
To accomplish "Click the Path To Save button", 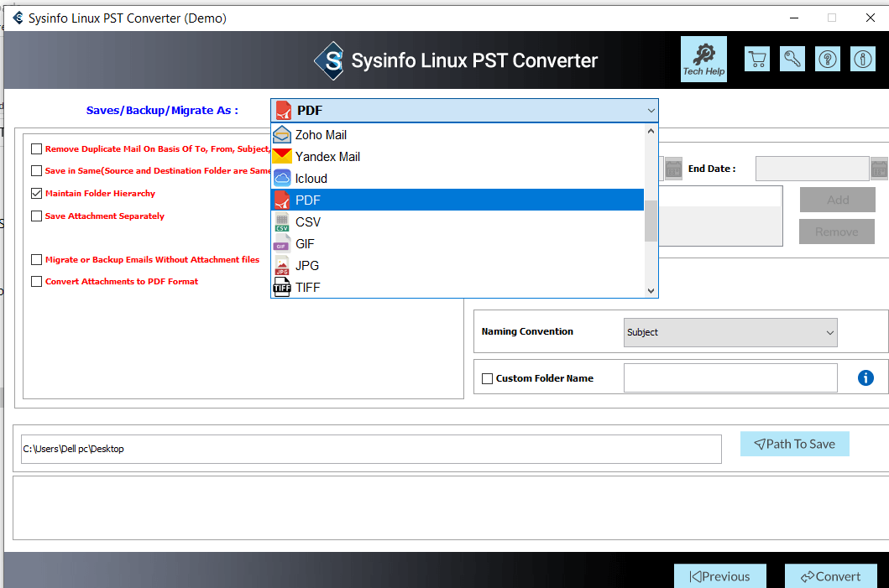I will [x=794, y=444].
